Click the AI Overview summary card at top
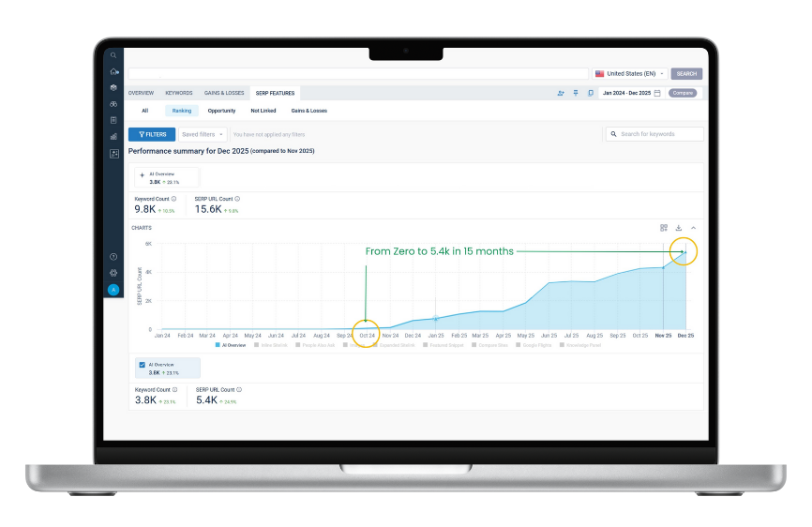 pyautogui.click(x=167, y=177)
